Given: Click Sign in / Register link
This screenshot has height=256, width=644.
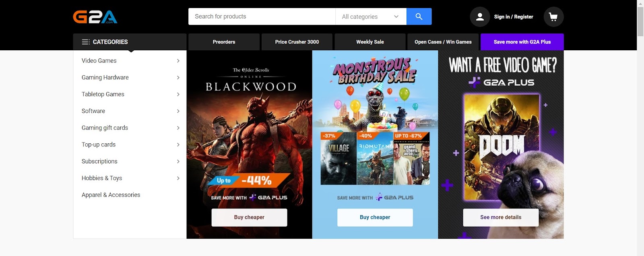Looking at the screenshot, I should 514,17.
